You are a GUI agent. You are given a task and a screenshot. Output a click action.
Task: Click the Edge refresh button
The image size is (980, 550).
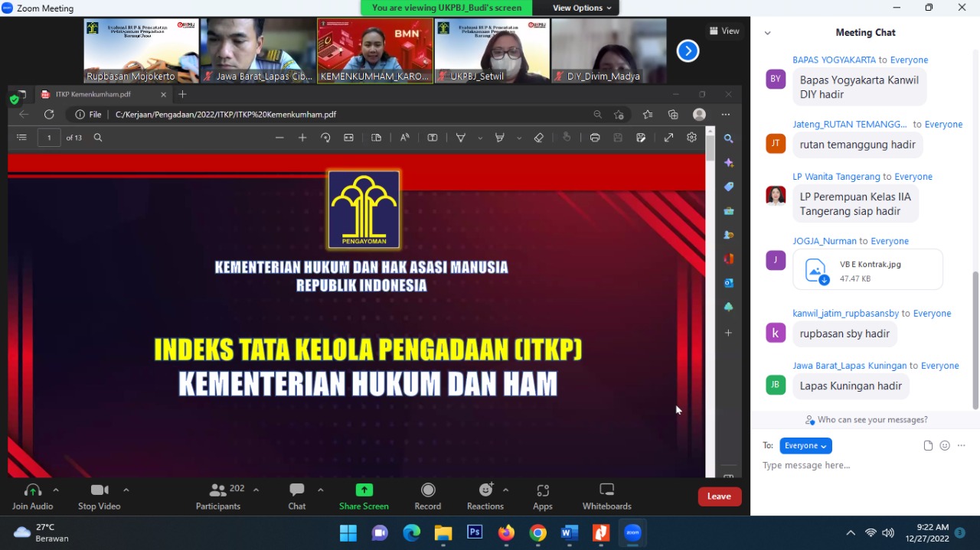point(49,115)
